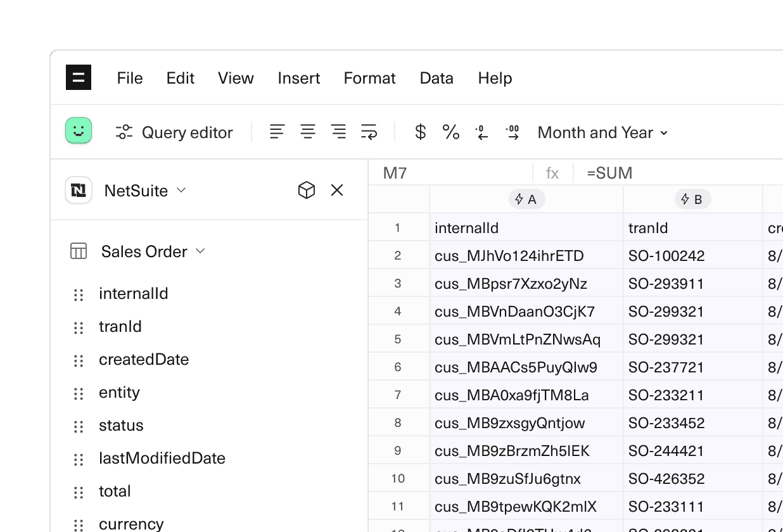
Task: Click the cube icon next to NetSuite
Action: pyautogui.click(x=306, y=190)
